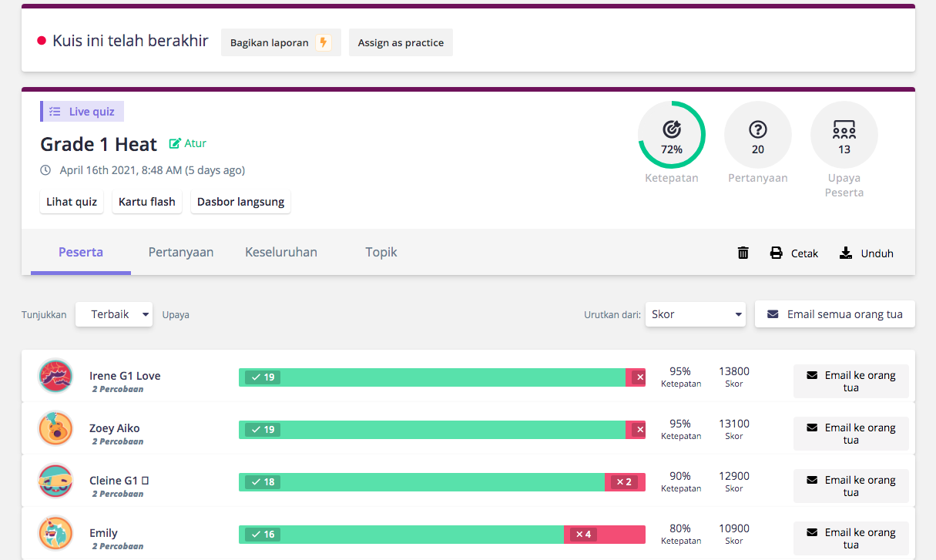Open the Keseluruhan tab
The height and width of the screenshot is (560, 936).
click(281, 252)
